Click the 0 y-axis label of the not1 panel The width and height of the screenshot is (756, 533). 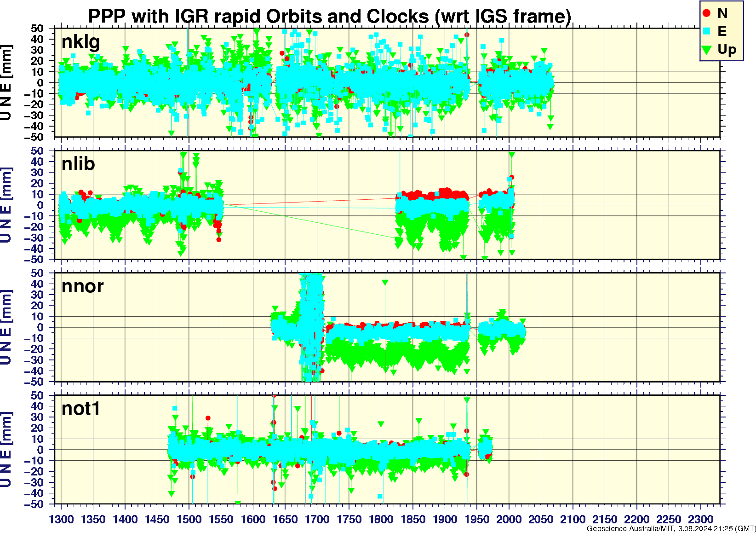click(x=40, y=450)
